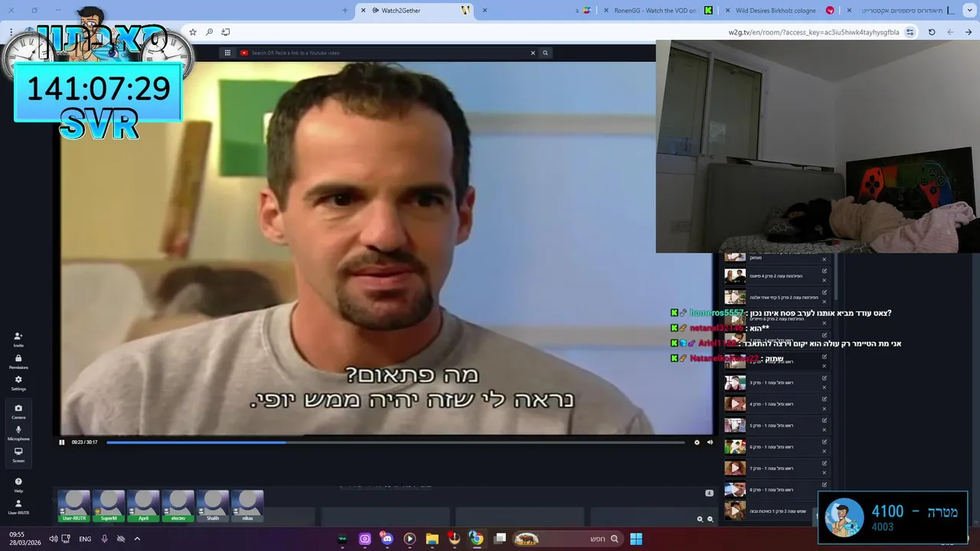Remove the playlist item for episode 7
The image size is (980, 551).
click(x=825, y=472)
